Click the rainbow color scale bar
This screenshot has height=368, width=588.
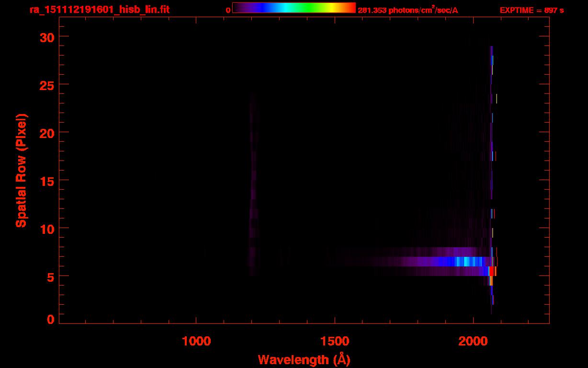coord(294,8)
